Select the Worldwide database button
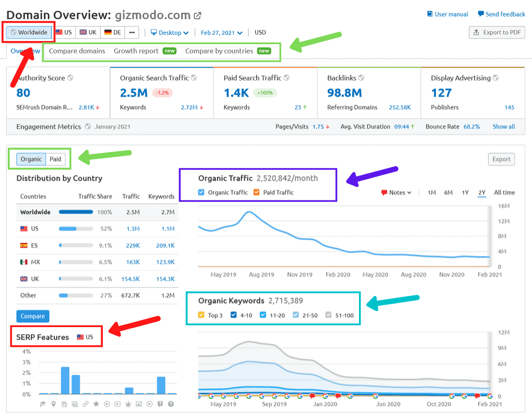The height and width of the screenshot is (419, 532). point(29,33)
